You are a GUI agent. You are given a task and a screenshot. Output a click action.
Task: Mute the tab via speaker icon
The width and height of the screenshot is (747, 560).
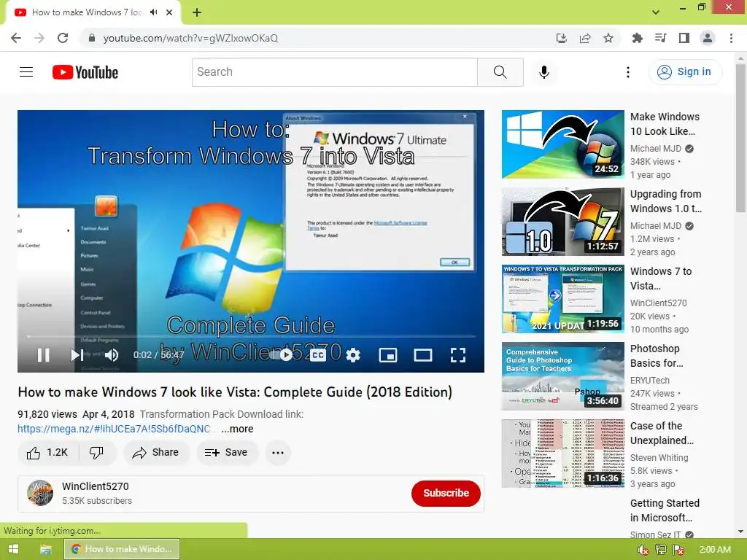[153, 12]
